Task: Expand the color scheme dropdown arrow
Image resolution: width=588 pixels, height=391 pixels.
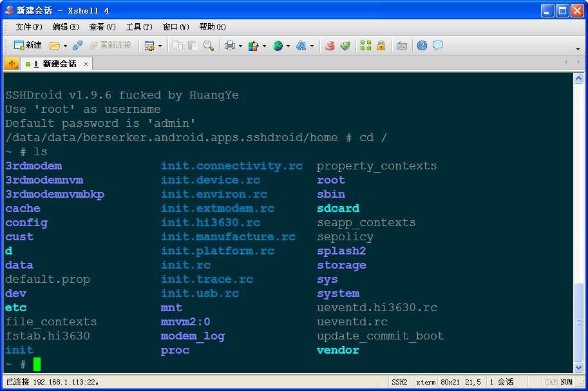Action: coord(265,46)
